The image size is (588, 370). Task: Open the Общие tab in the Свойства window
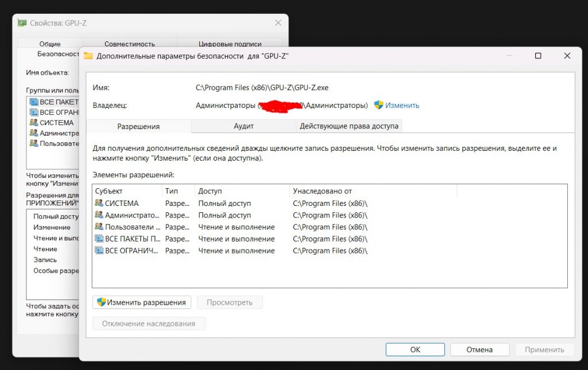50,44
